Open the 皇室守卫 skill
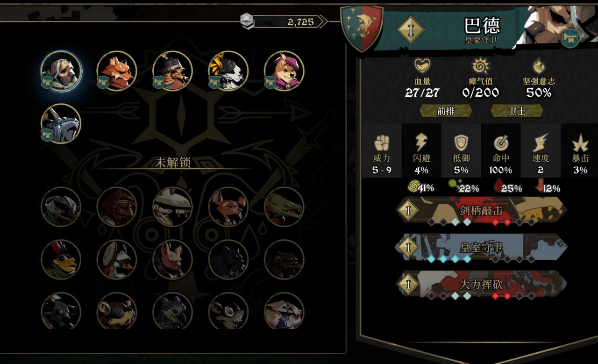Screen dimensions: 598x364 [481, 247]
